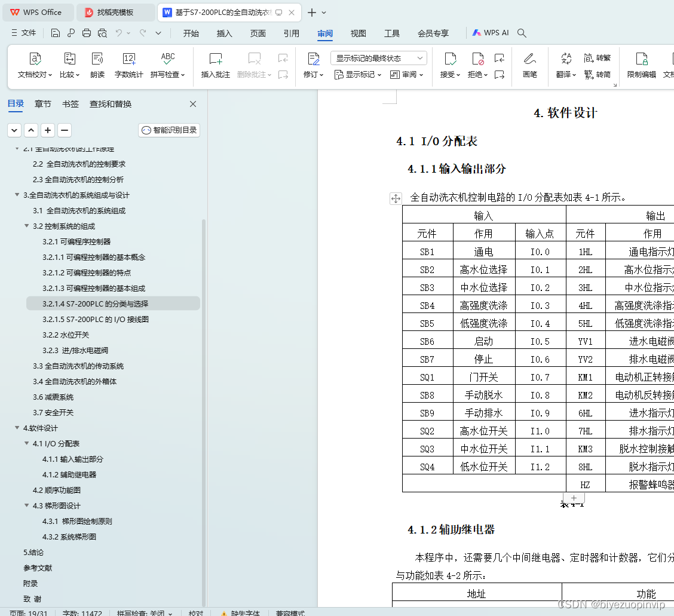Viewport: 674px width, 616px height.
Task: Open the 文件 menu
Action: tap(24, 33)
